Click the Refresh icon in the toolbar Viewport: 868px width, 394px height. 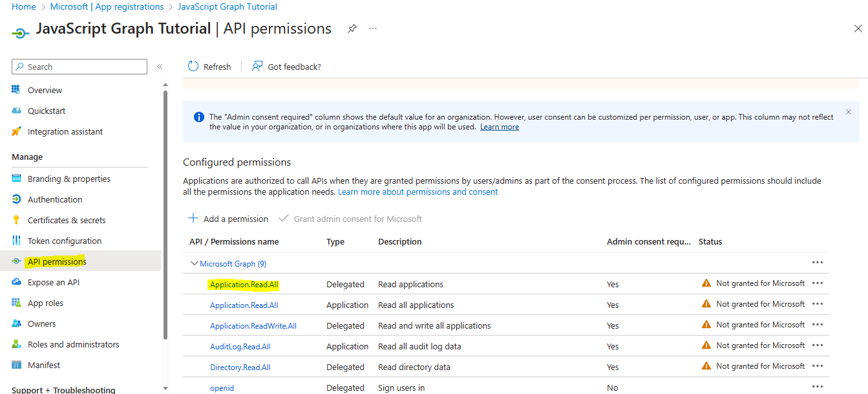click(x=193, y=66)
